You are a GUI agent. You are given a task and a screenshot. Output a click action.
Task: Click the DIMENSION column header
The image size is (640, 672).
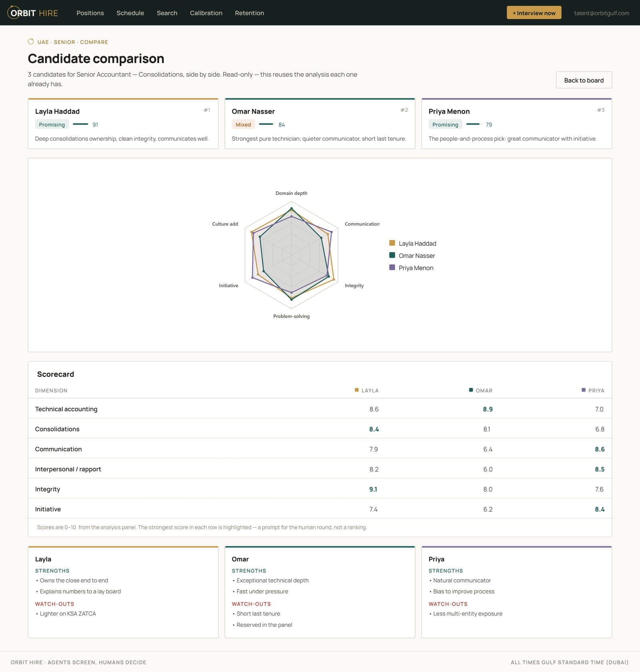tap(51, 391)
